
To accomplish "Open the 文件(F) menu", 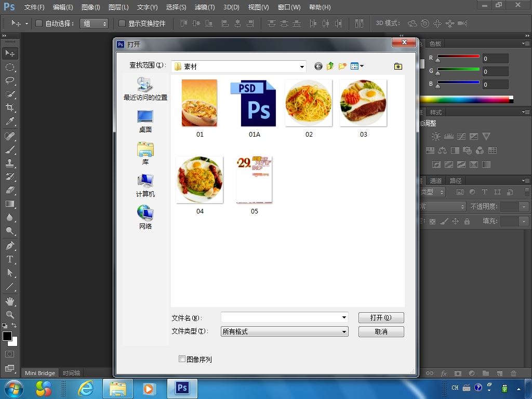I will tap(34, 7).
